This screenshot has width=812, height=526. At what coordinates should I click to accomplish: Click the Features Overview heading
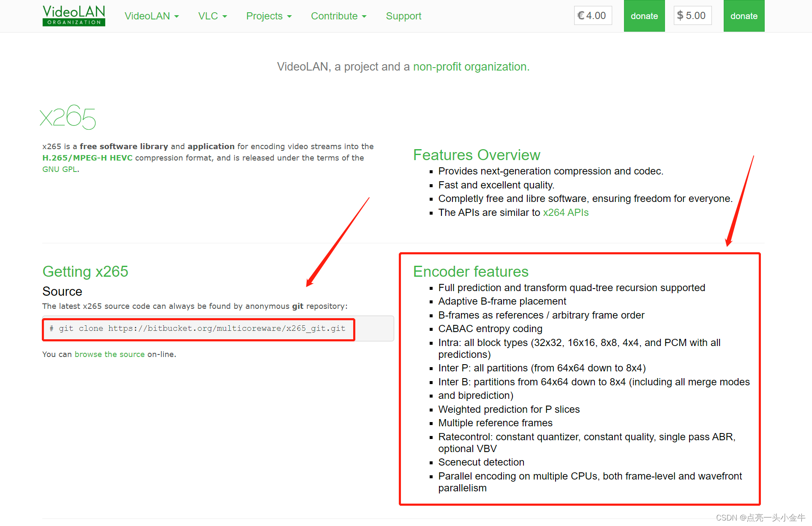[x=476, y=155]
